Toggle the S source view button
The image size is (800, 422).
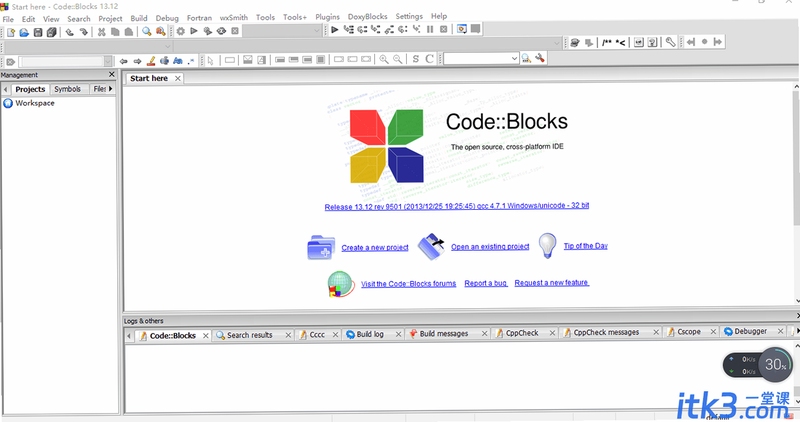(x=416, y=59)
